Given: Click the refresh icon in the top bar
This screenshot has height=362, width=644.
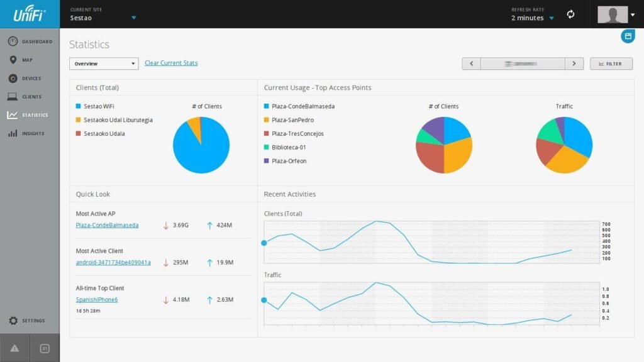Looking at the screenshot, I should [x=570, y=14].
